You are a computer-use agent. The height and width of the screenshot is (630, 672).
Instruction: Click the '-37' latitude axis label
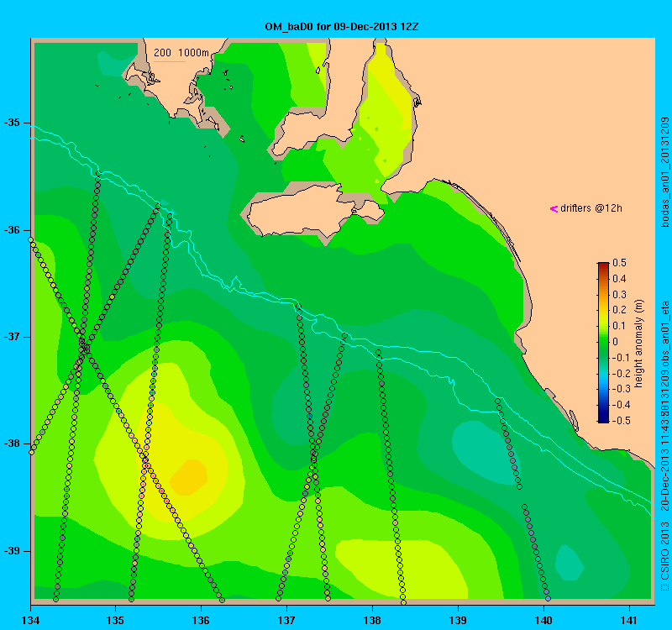click(12, 337)
